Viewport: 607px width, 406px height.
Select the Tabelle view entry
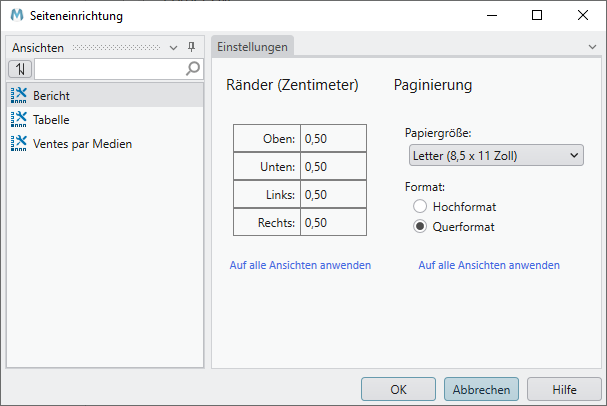(x=51, y=119)
